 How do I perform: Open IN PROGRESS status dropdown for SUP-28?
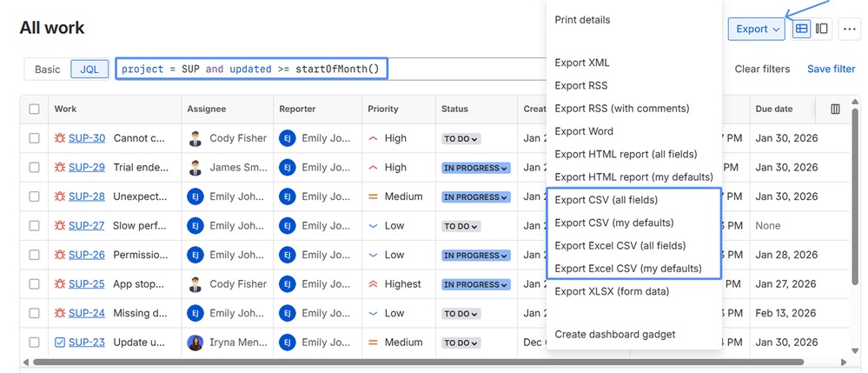coord(475,196)
